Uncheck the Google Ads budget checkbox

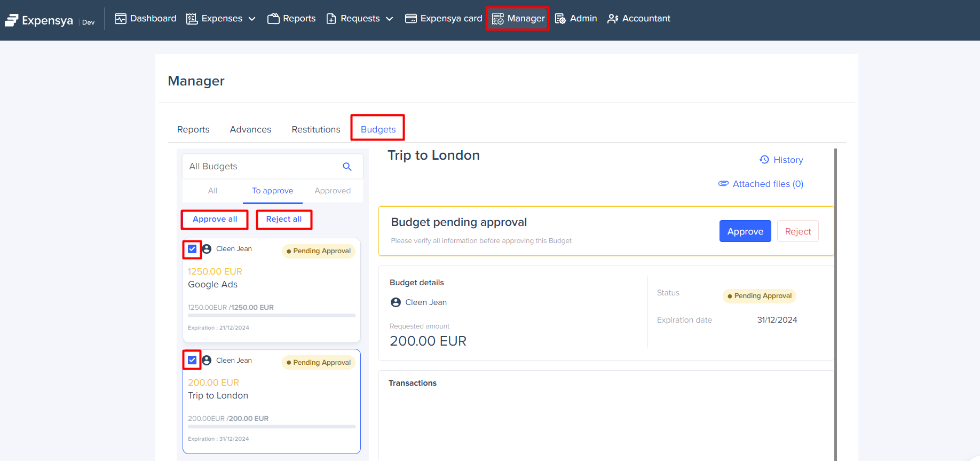point(192,249)
